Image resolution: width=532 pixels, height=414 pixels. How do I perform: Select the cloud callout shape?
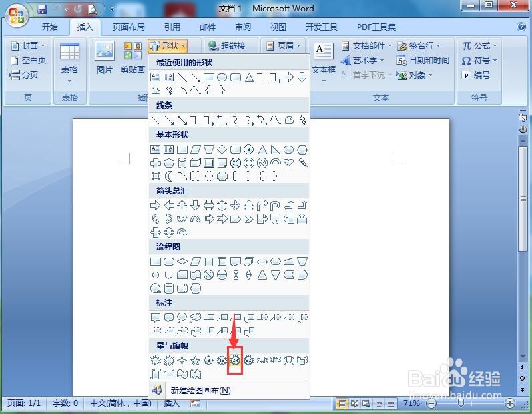pyautogui.click(x=195, y=317)
